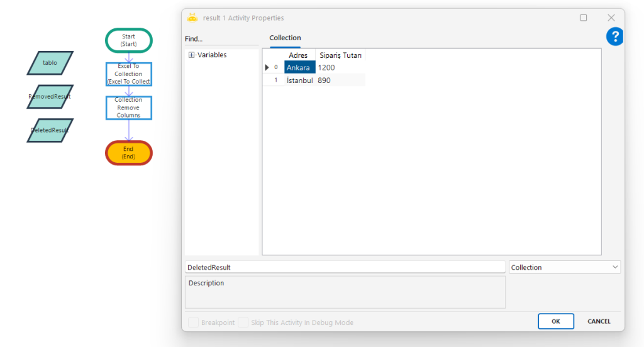
Task: Click the Sipariş Tutarı column header
Action: click(x=340, y=55)
